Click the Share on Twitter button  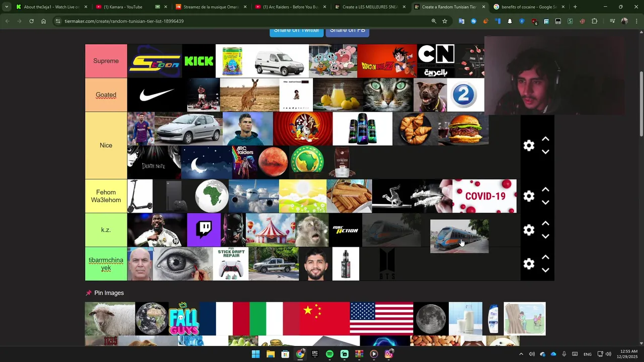coord(296,31)
